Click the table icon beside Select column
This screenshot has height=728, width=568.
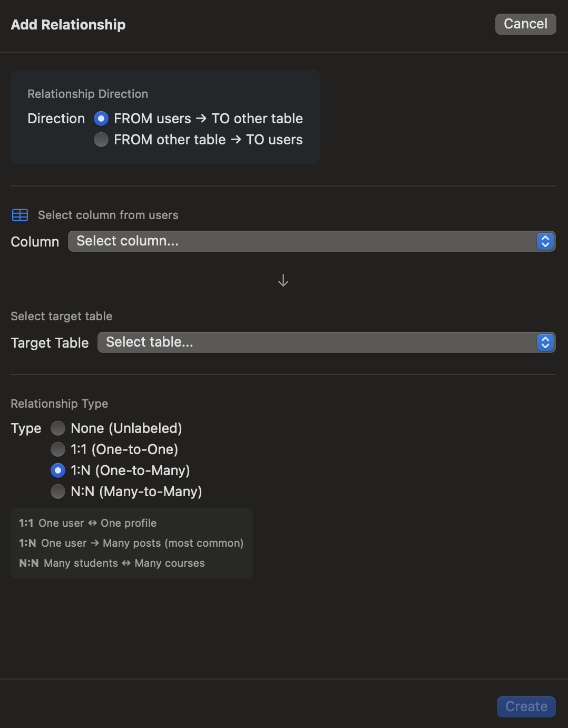click(x=20, y=215)
